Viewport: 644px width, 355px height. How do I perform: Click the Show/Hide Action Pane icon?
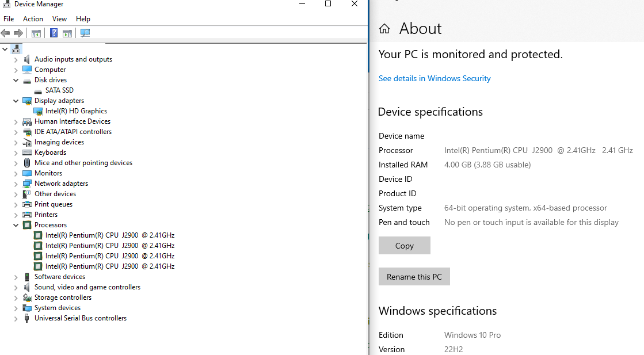67,33
